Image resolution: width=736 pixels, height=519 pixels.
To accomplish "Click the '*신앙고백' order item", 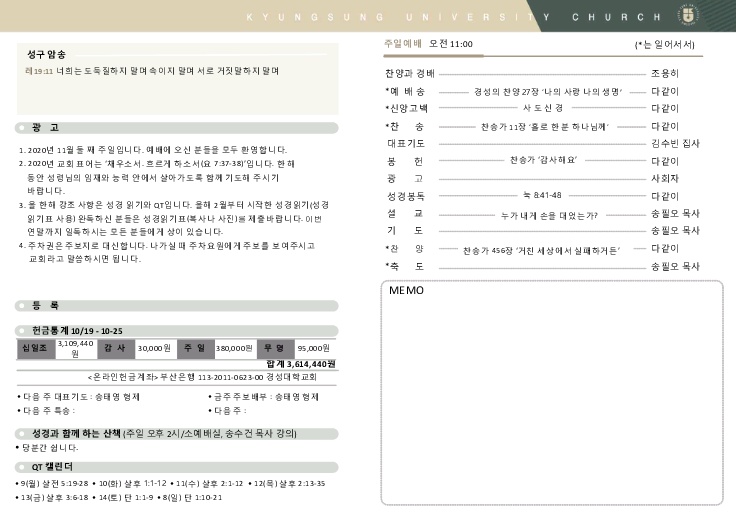I will (406, 109).
